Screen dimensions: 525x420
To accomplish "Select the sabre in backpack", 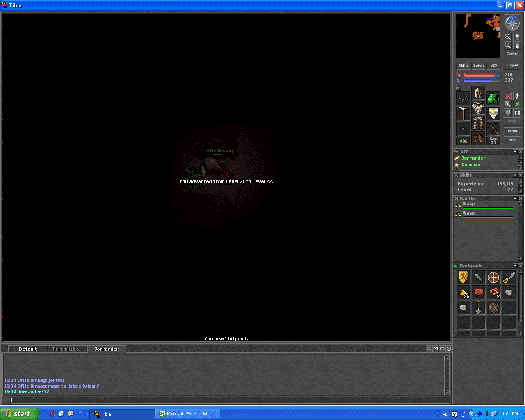I will pyautogui.click(x=509, y=277).
